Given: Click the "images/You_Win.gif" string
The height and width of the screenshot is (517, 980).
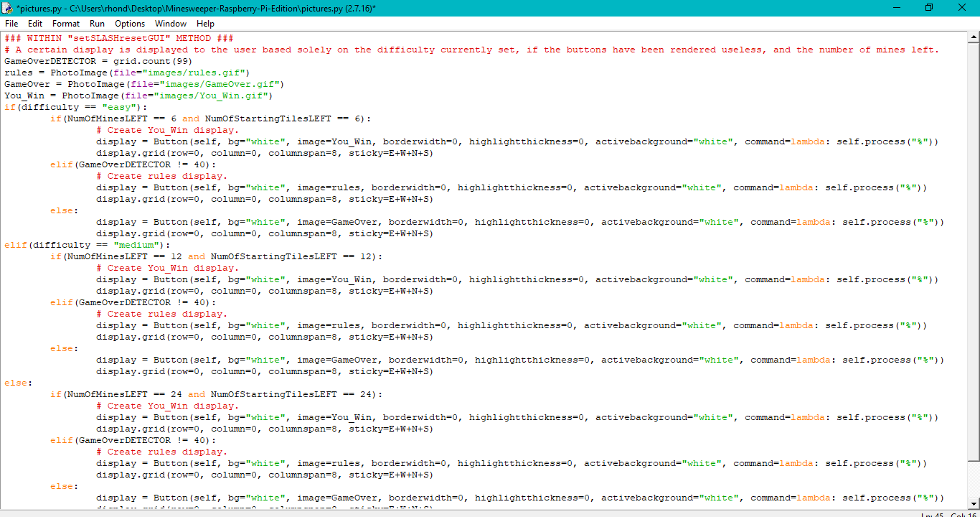Looking at the screenshot, I should 210,96.
